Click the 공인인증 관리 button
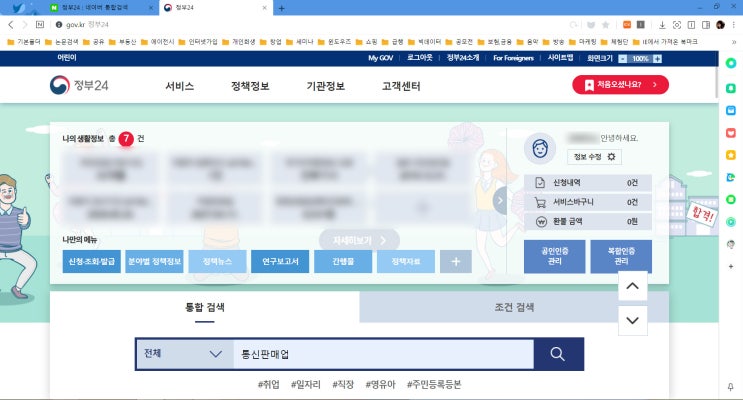743x400 pixels. click(x=554, y=256)
